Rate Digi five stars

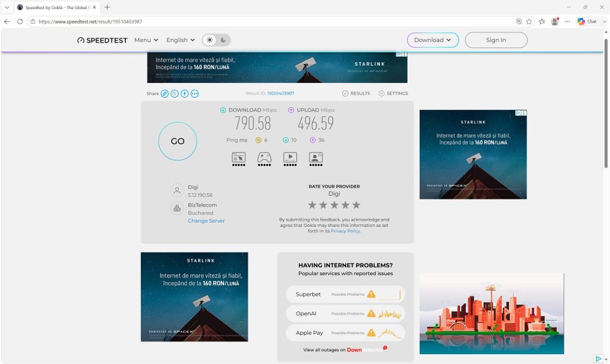356,205
